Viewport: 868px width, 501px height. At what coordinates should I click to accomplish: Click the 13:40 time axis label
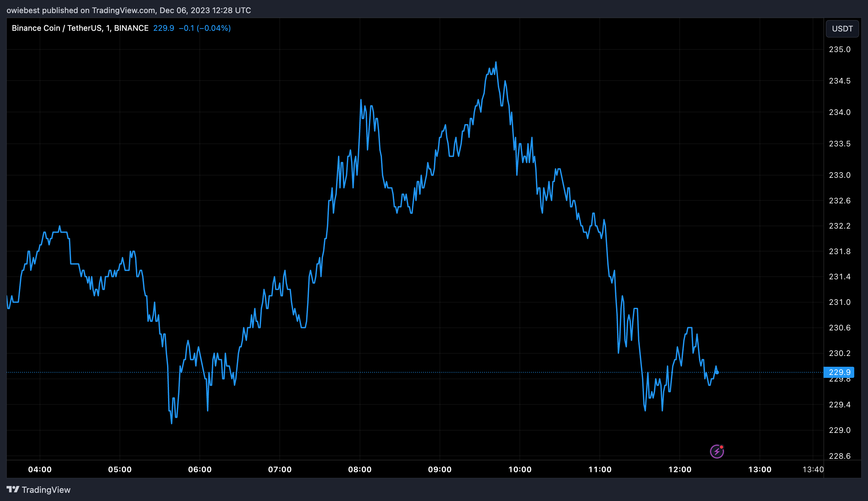[813, 469]
